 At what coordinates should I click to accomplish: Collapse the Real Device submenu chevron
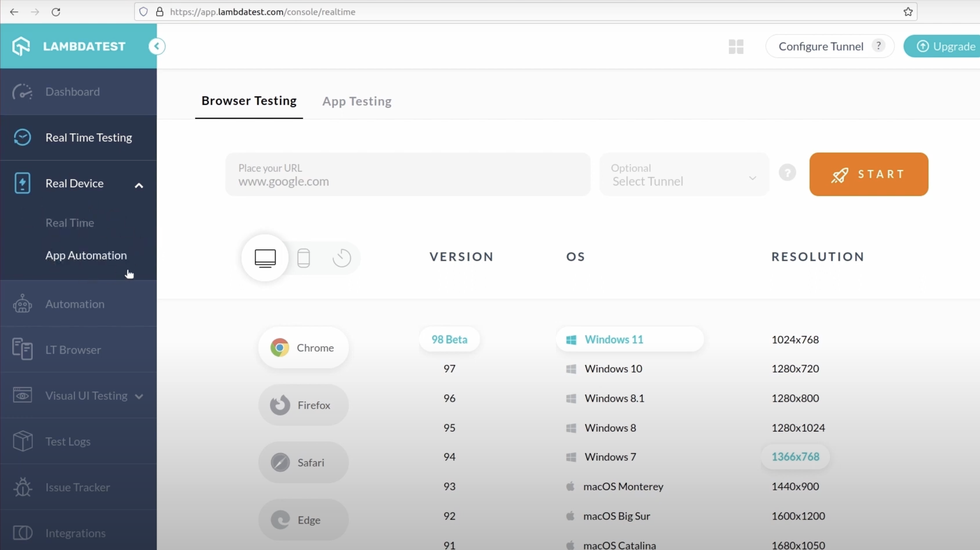point(139,185)
